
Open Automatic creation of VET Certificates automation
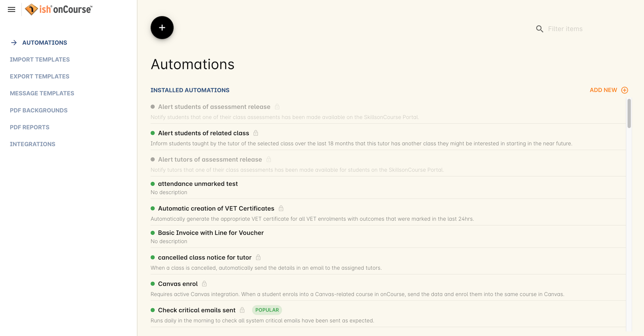(216, 208)
